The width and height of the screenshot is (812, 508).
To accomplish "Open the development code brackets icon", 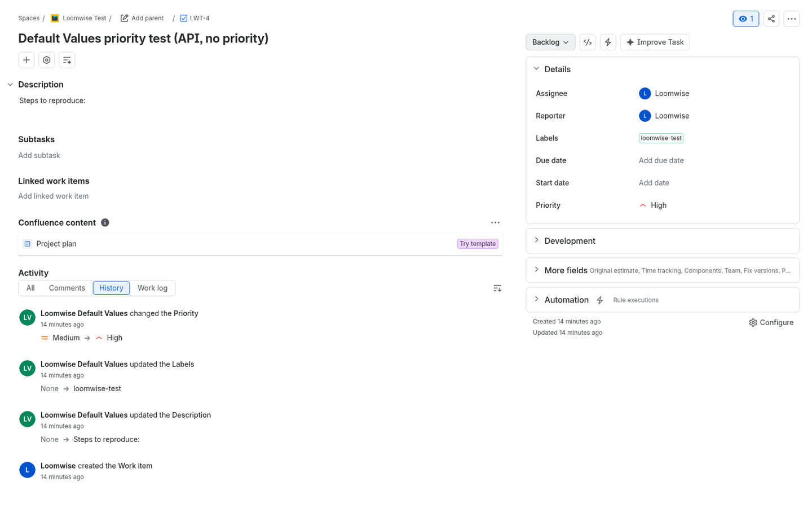I will coord(588,42).
